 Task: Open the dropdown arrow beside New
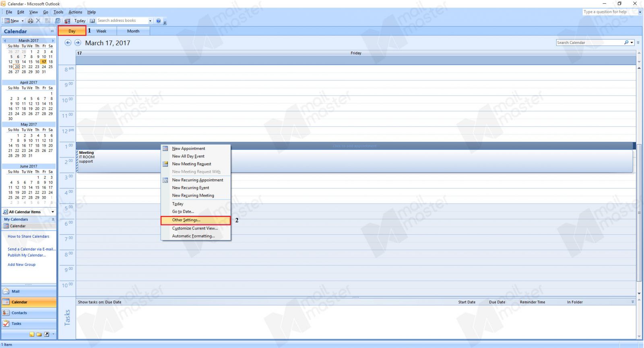(23, 21)
